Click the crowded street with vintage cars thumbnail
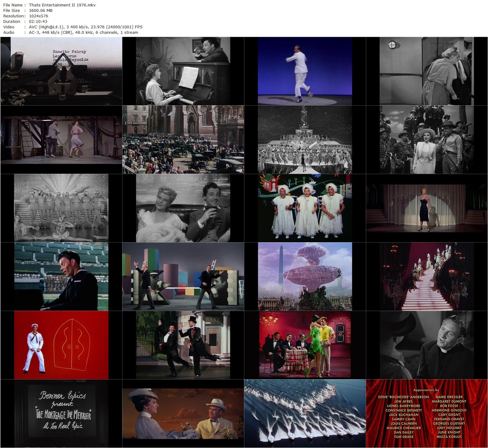 [x=183, y=140]
